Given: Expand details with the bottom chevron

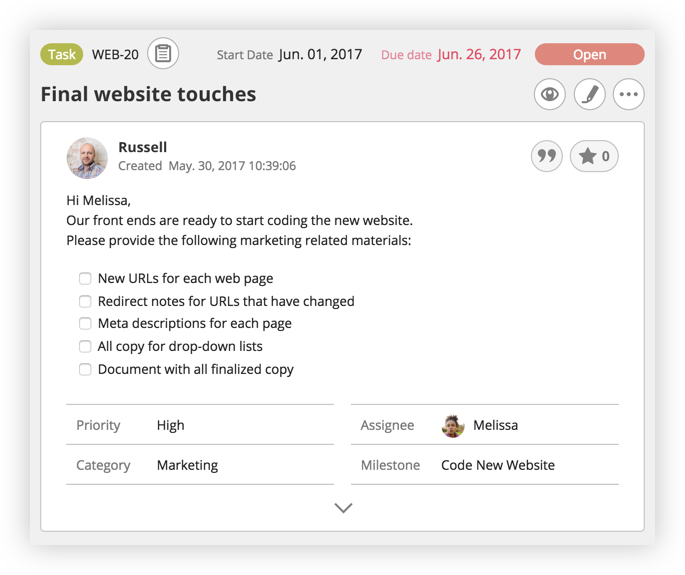Looking at the screenshot, I should tap(343, 508).
